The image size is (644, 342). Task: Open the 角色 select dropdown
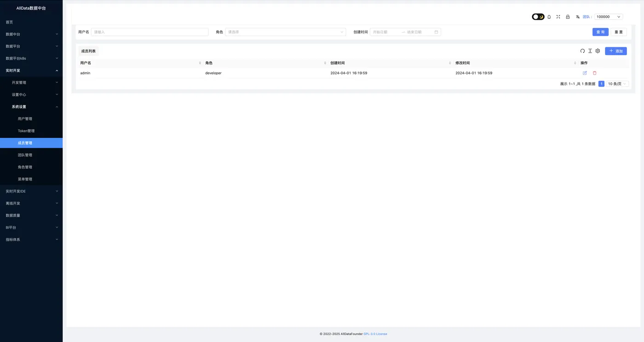pos(286,32)
